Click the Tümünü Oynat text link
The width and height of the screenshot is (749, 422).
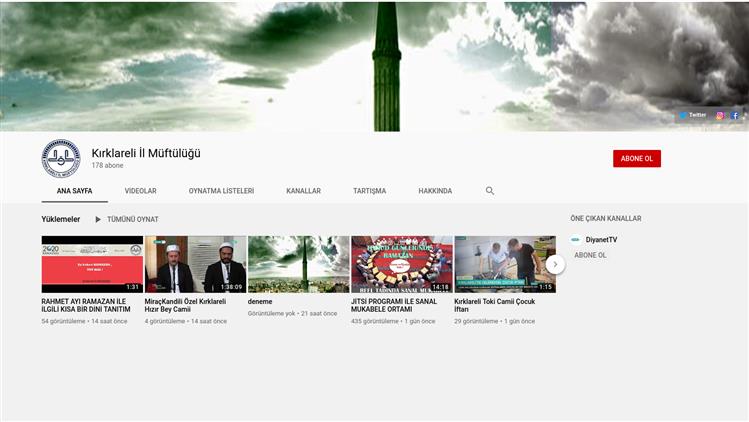pos(133,219)
